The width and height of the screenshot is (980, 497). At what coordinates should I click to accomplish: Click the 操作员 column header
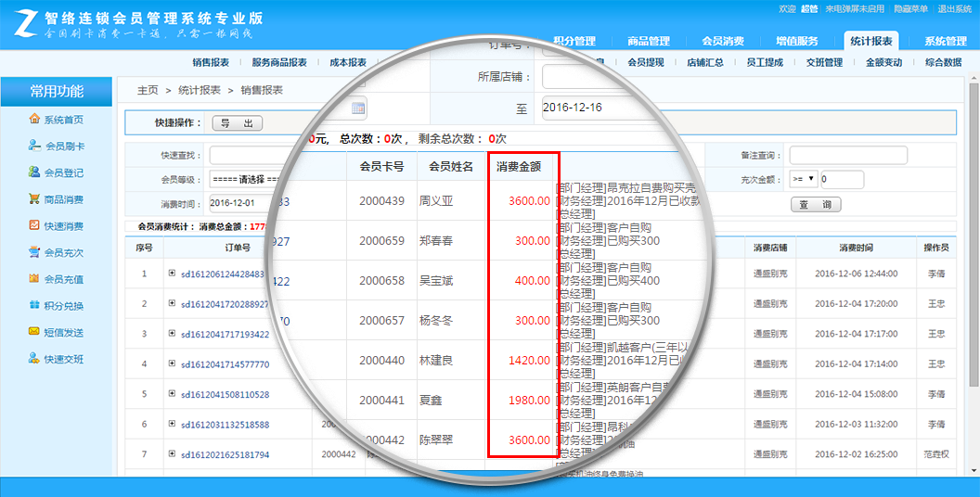pos(936,248)
